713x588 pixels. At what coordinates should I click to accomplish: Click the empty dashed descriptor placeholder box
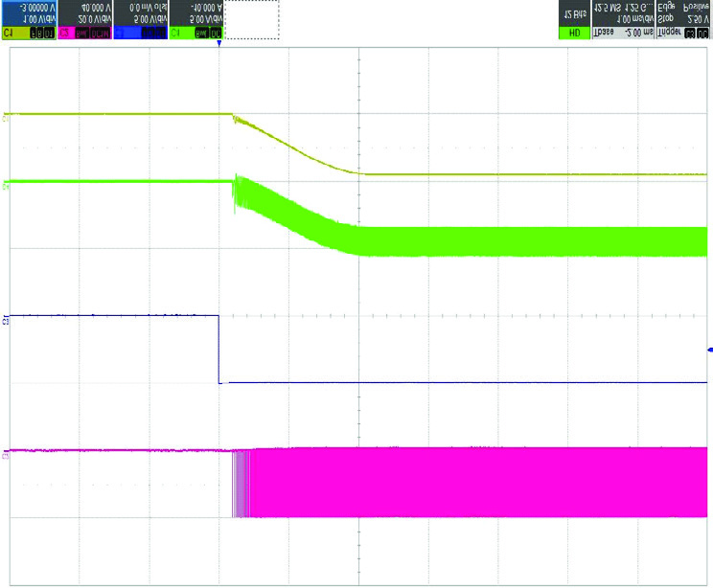pyautogui.click(x=252, y=20)
